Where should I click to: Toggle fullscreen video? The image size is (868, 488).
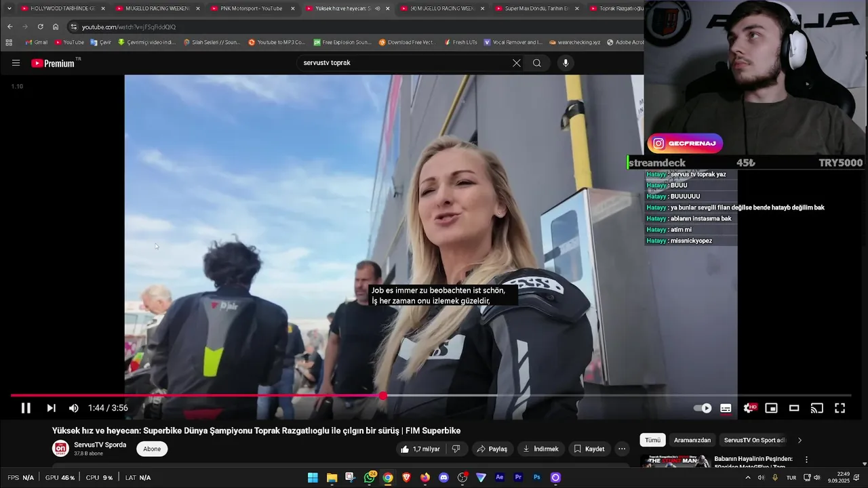tap(840, 408)
